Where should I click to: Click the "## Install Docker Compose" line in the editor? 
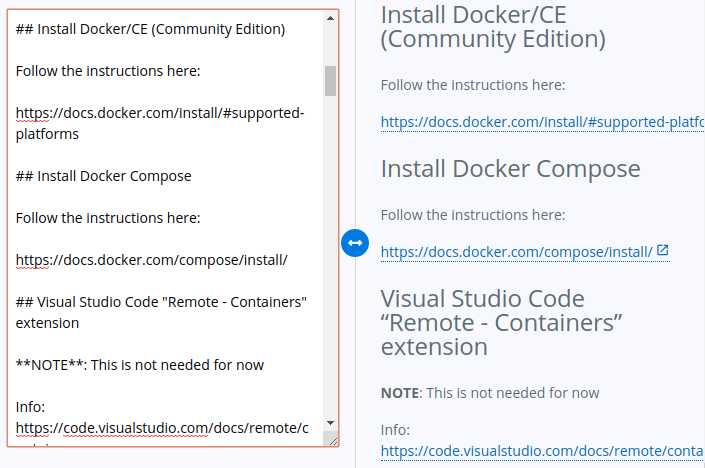[104, 176]
